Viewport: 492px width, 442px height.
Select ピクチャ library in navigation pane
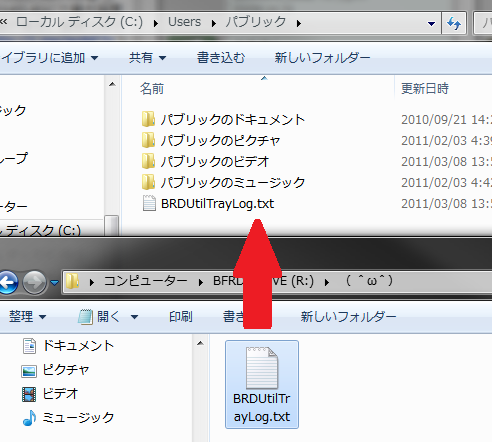click(x=55, y=370)
